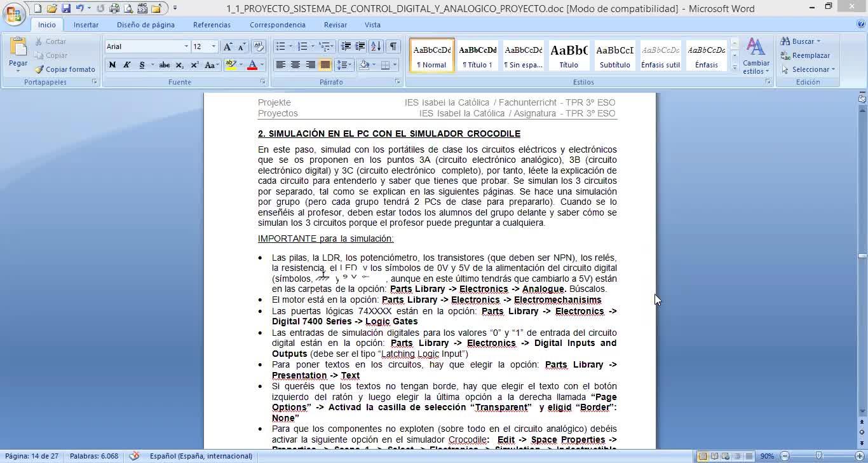Center the paragraph text
Screen dimensions: 868x463
pyautogui.click(x=295, y=65)
